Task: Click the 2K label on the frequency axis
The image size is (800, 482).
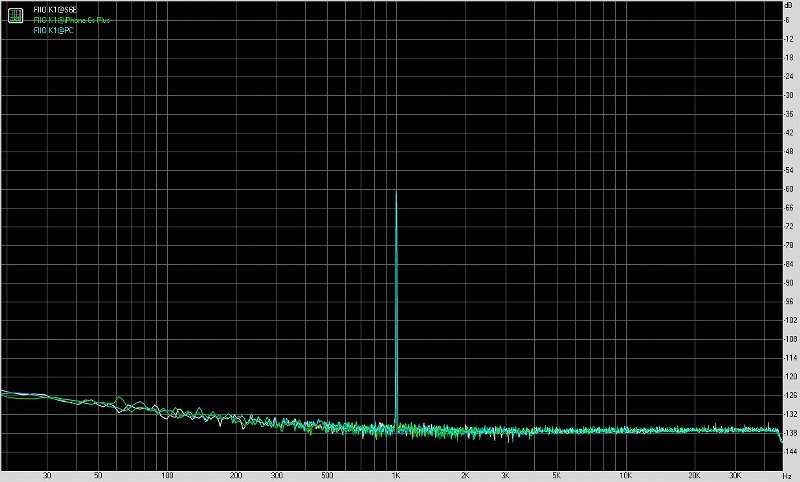Action: coord(466,476)
